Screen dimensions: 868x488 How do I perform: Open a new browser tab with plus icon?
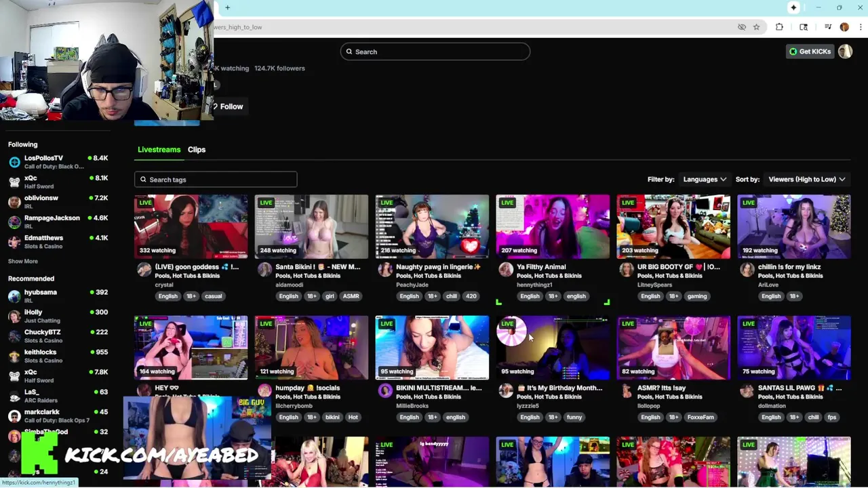(x=227, y=7)
